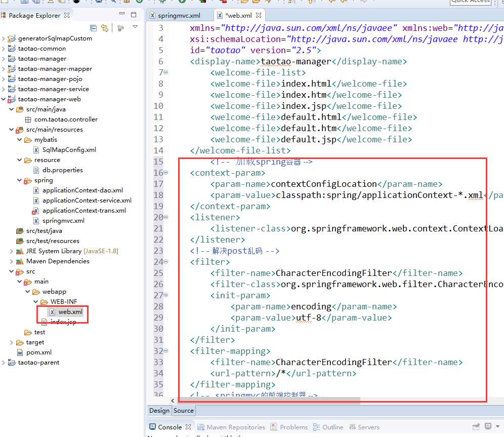Click the web.xml file icon in WEB-INF
The image size is (504, 437).
point(53,312)
